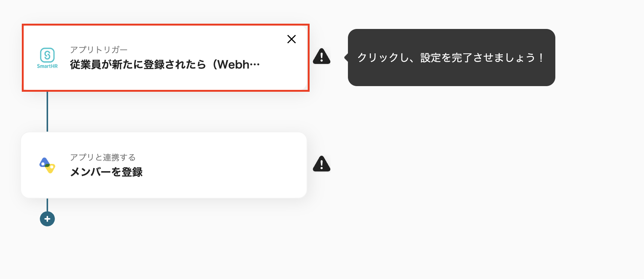
Task: Click the アプリトリガー label text
Action: [x=98, y=49]
